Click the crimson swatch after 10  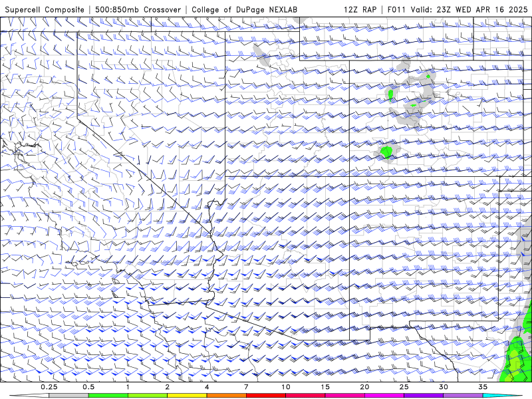point(305,396)
